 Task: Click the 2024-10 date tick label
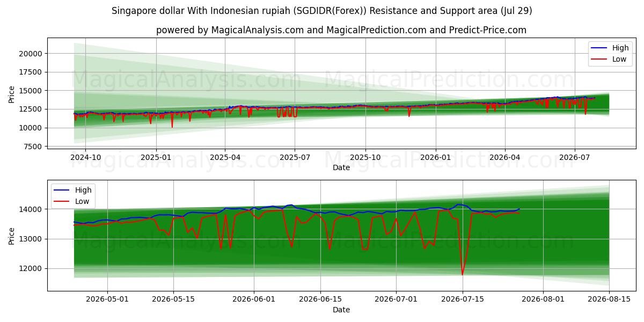pos(86,157)
